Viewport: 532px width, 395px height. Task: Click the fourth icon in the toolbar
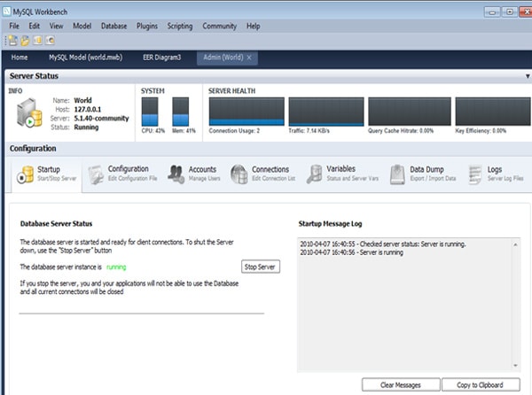pyautogui.click(x=50, y=41)
